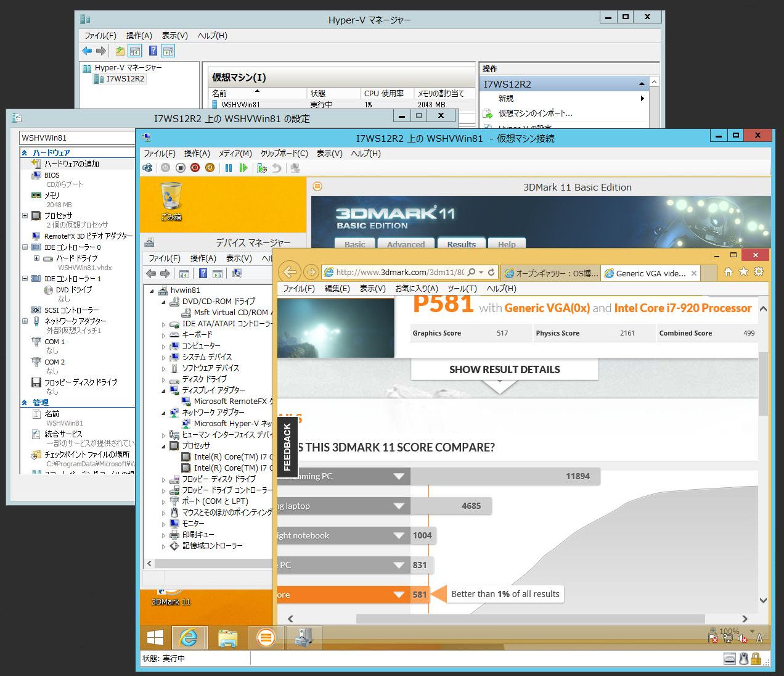Click the Back button in Internet Explorer
Screen dimensions: 784x676
(290, 272)
